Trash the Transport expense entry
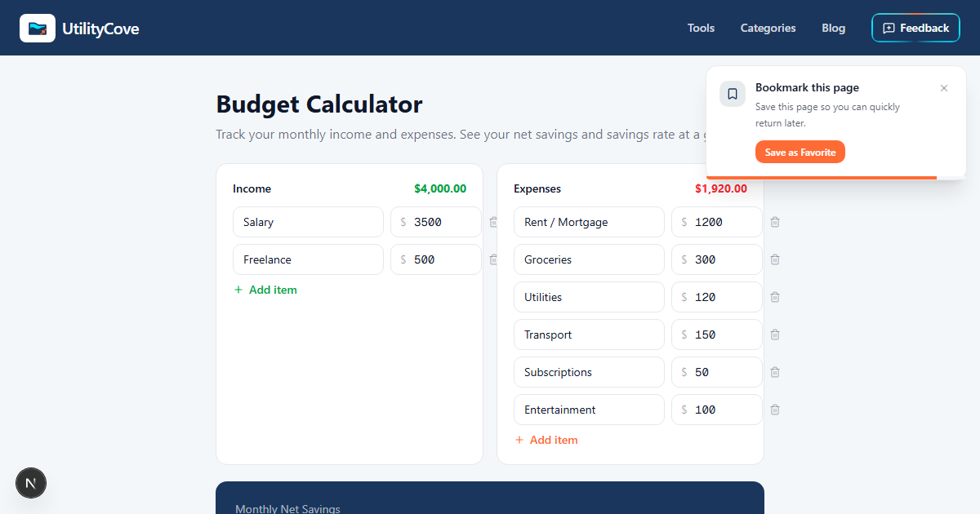Image resolution: width=980 pixels, height=514 pixels. pyautogui.click(x=775, y=335)
